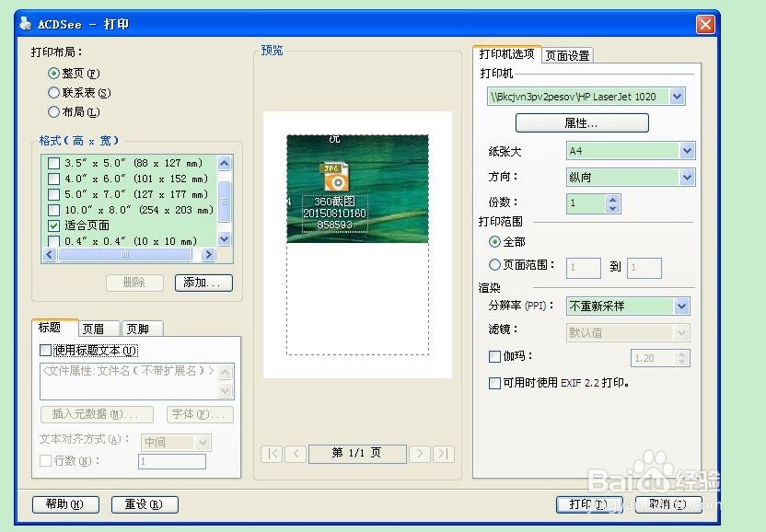Open the 纸张大小 A4 dropdown
766x532 pixels.
coord(687,151)
